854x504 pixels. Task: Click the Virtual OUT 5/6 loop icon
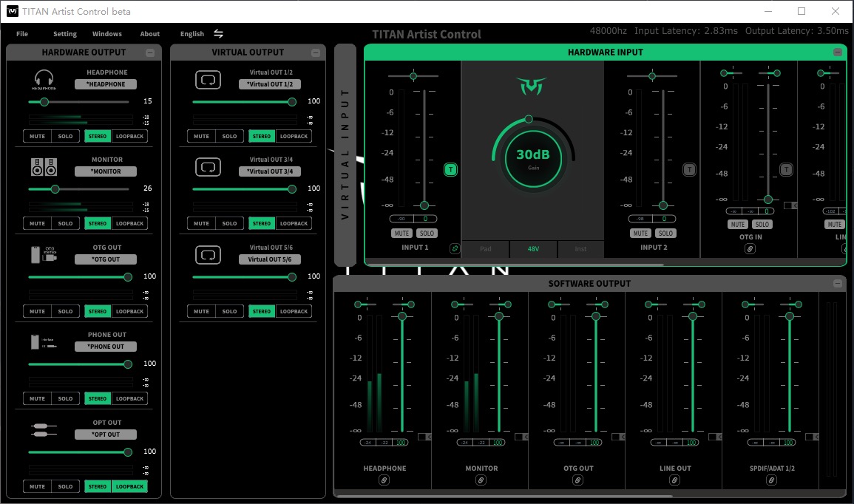tap(208, 255)
